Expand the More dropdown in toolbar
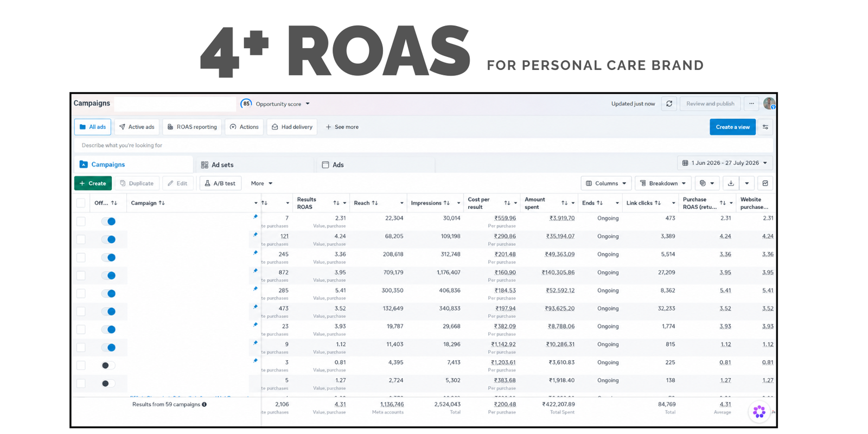The width and height of the screenshot is (868, 434). tap(261, 183)
